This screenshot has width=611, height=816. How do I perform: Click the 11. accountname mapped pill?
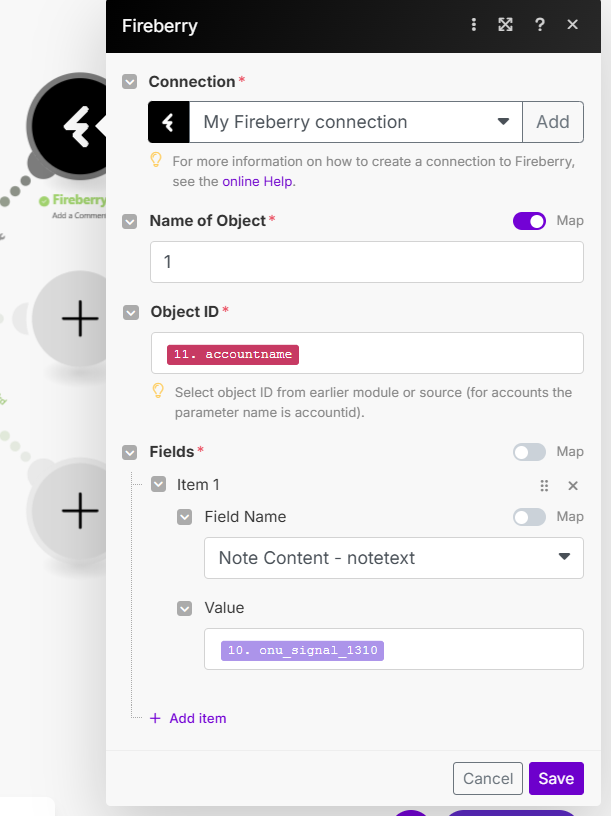[x=233, y=354]
